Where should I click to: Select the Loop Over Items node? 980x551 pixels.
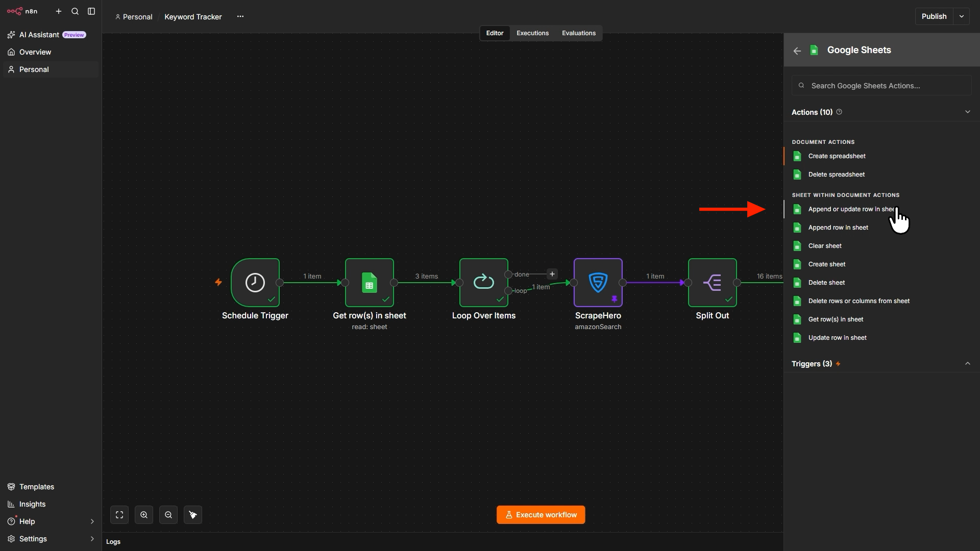[484, 283]
